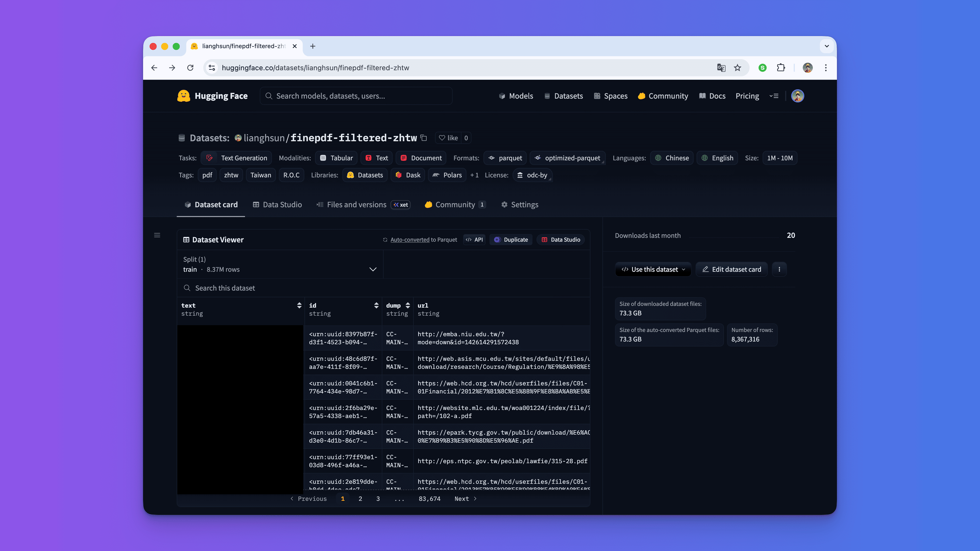
Task: Switch to the Data Studio tab
Action: coord(277,204)
